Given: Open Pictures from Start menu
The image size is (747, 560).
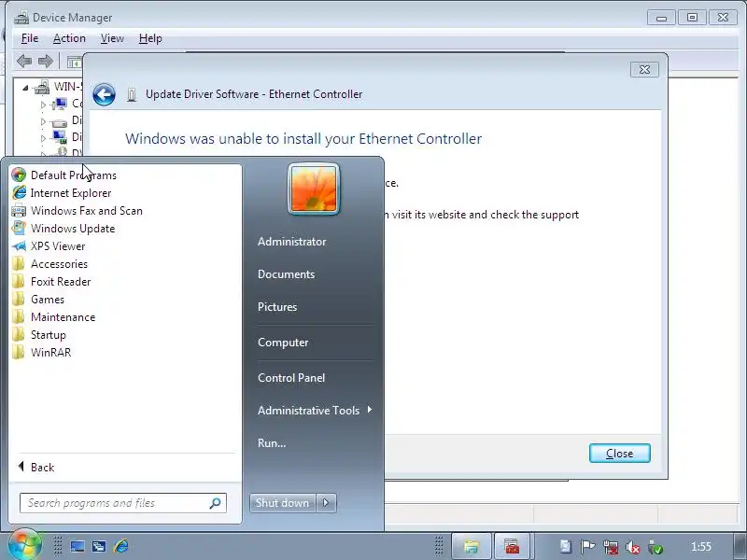Looking at the screenshot, I should (277, 307).
